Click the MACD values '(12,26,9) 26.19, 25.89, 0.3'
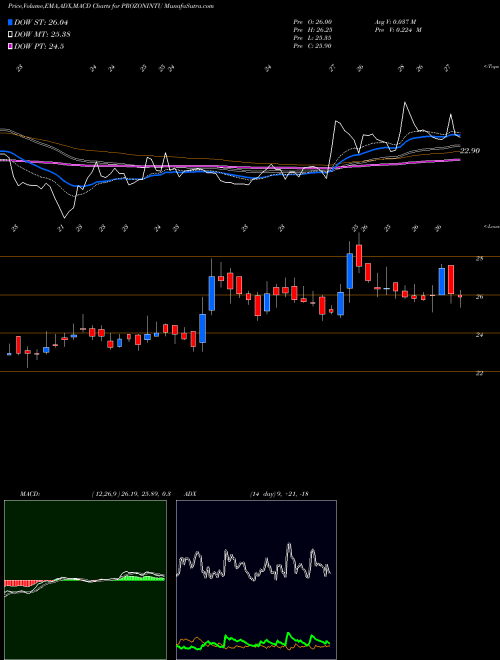500x660 pixels. (131, 494)
